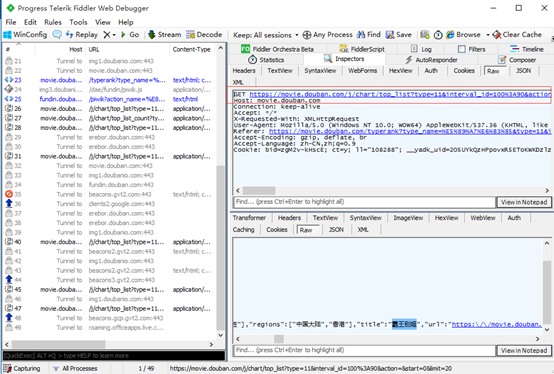Click the Remove X toolbar icon
Image resolution: width=554 pixels, height=374 pixels.
coord(107,35)
